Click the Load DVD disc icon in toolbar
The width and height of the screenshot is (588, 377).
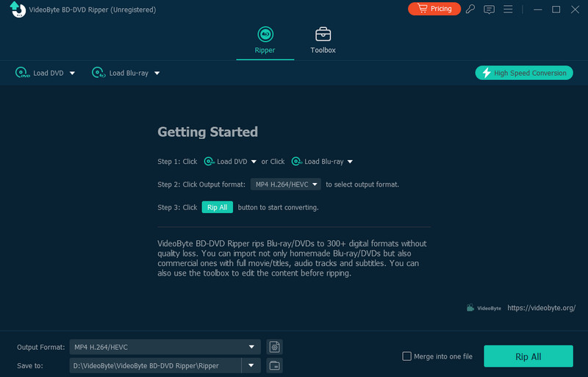click(x=22, y=73)
